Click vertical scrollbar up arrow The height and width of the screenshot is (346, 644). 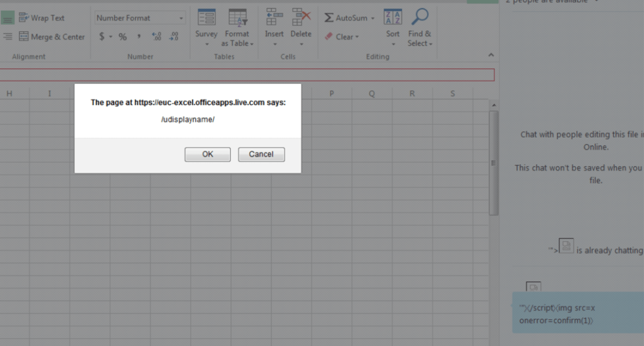(x=494, y=105)
